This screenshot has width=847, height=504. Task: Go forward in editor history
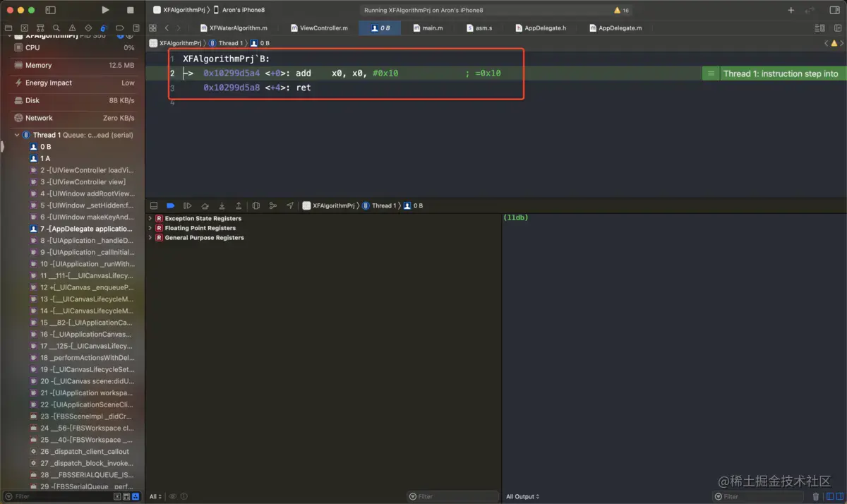coord(179,28)
